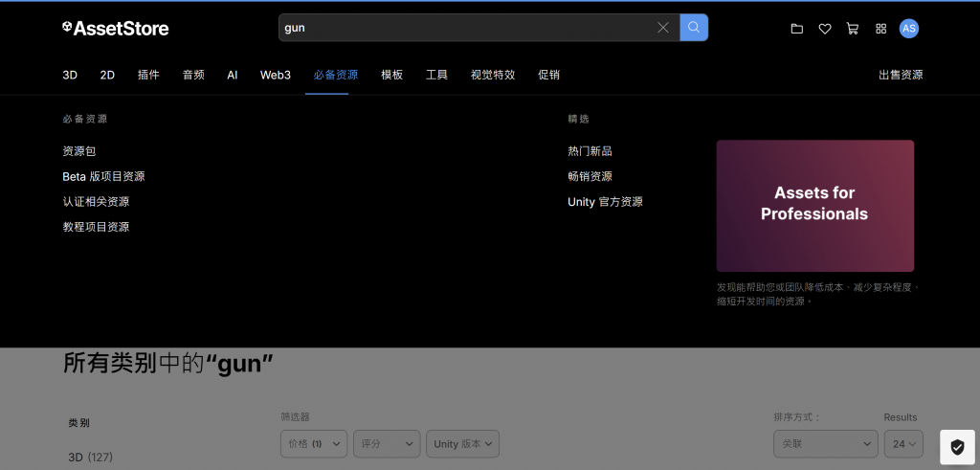
Task: Click the 出售资源 link
Action: pos(901,75)
